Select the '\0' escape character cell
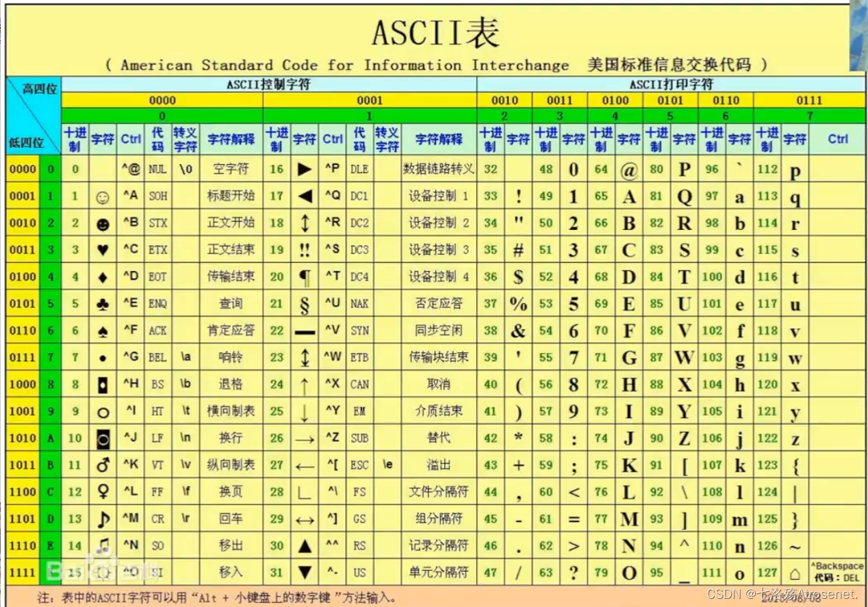Viewport: 868px width, 607px height. point(186,168)
